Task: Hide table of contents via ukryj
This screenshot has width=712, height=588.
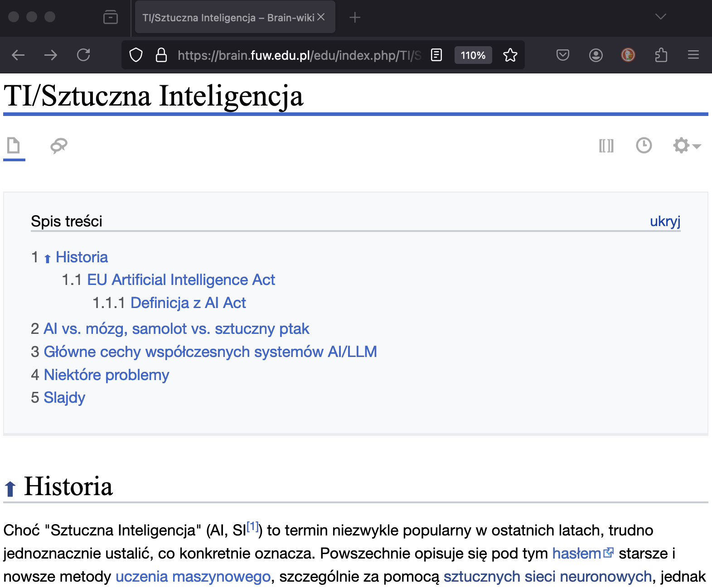Action: coord(665,222)
